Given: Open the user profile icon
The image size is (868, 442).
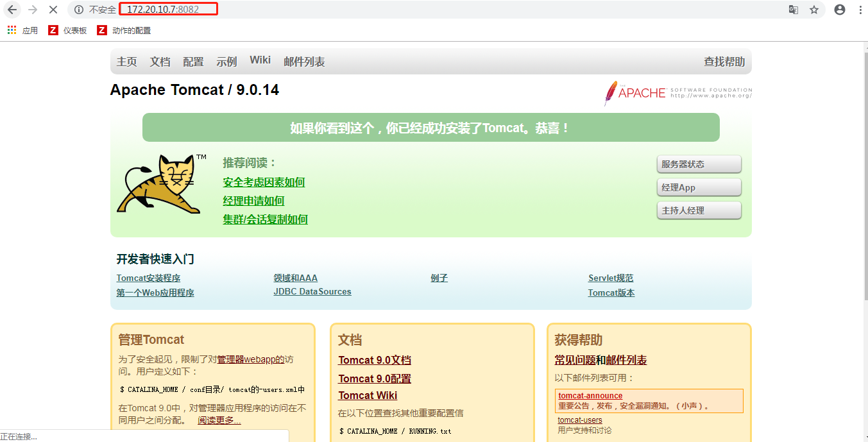Looking at the screenshot, I should point(840,10).
